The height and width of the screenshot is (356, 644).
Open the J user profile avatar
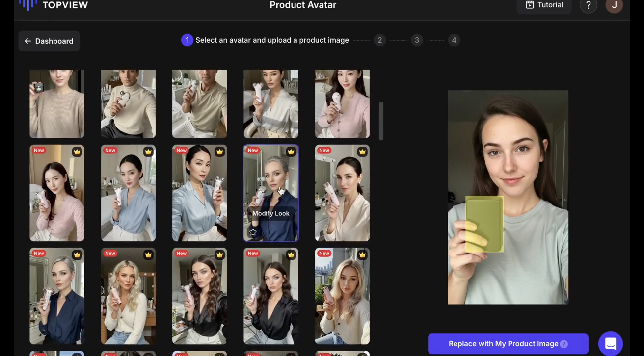click(x=614, y=5)
